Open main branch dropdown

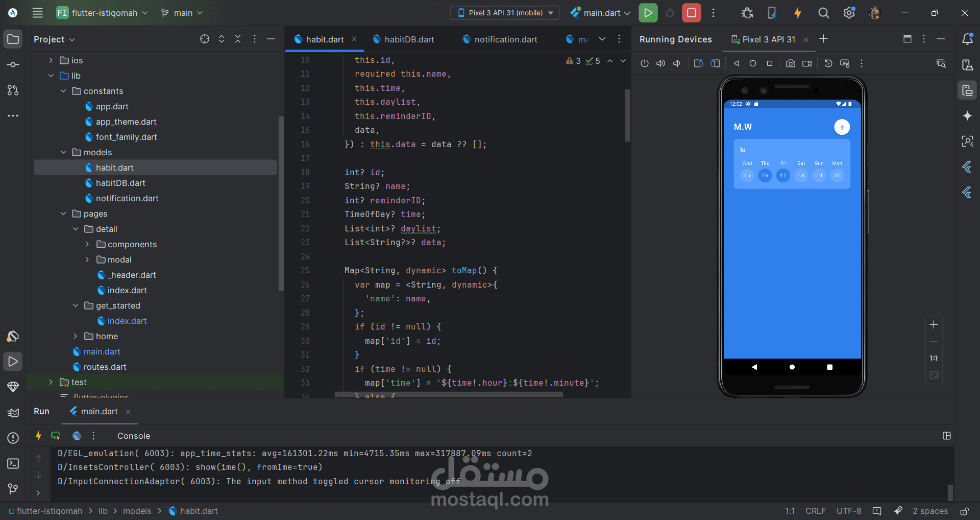tap(182, 13)
